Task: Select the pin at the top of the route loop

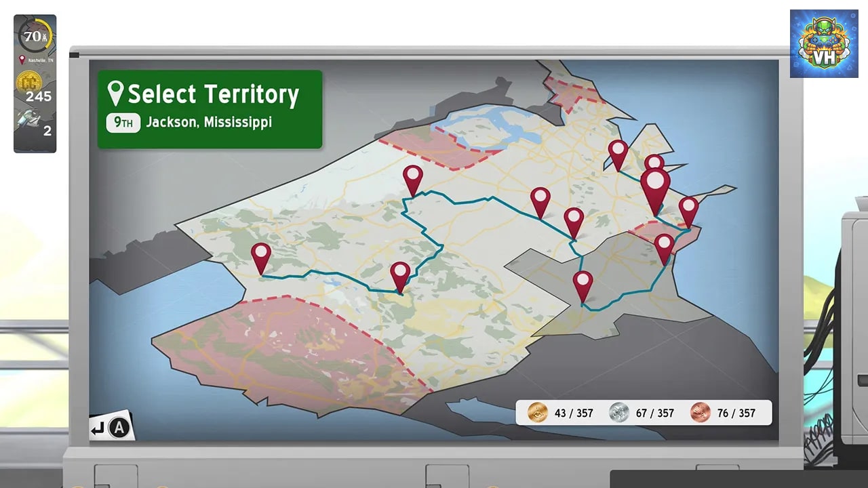Action: pyautogui.click(x=413, y=180)
